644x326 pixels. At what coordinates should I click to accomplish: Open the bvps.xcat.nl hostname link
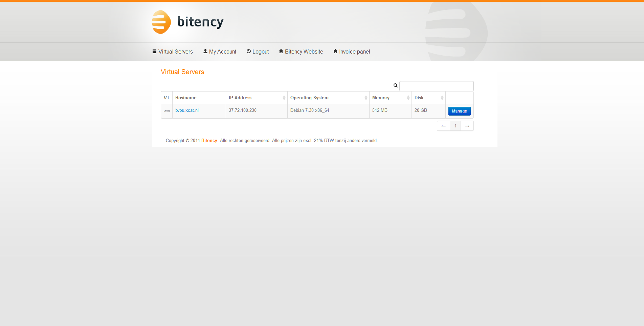tap(187, 110)
